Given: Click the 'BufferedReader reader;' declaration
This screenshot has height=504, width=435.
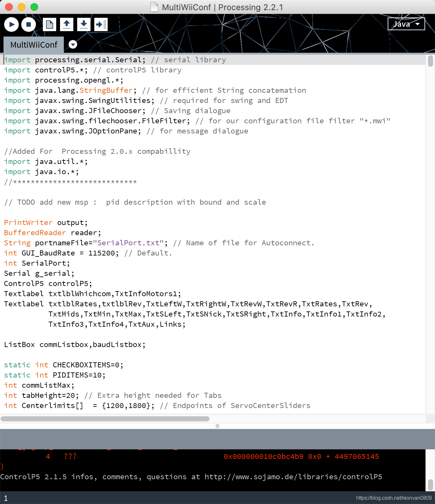Looking at the screenshot, I should click(53, 233).
